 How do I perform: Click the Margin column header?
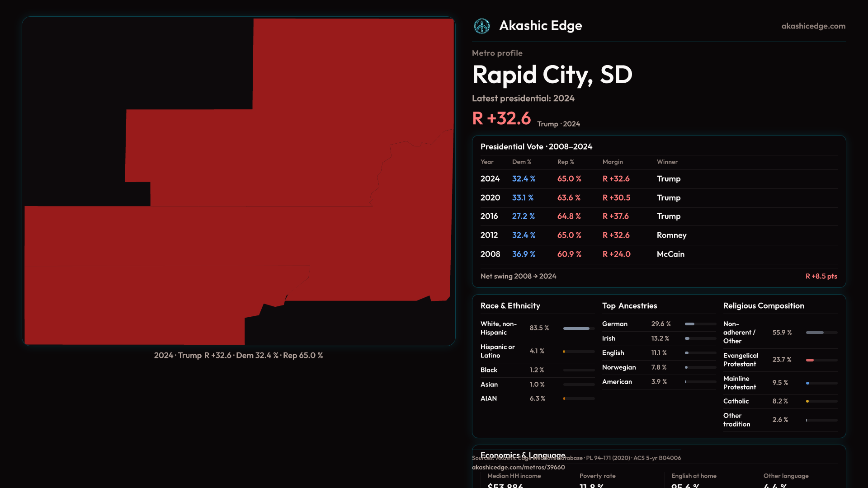tap(612, 162)
